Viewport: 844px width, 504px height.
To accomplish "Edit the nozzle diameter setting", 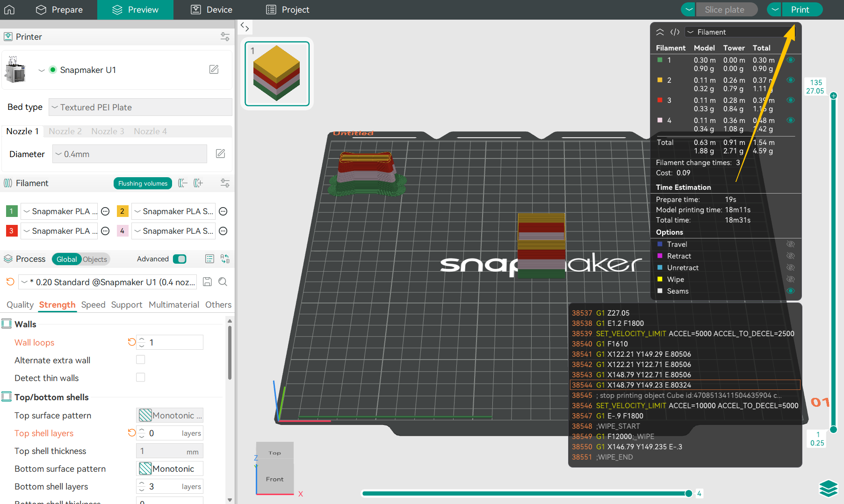I will click(x=220, y=154).
